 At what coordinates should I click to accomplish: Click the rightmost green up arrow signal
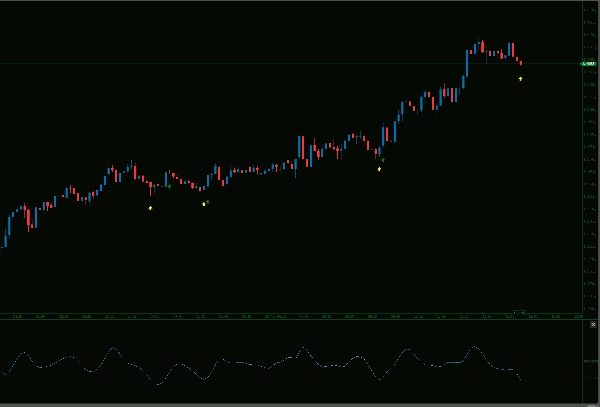[383, 160]
